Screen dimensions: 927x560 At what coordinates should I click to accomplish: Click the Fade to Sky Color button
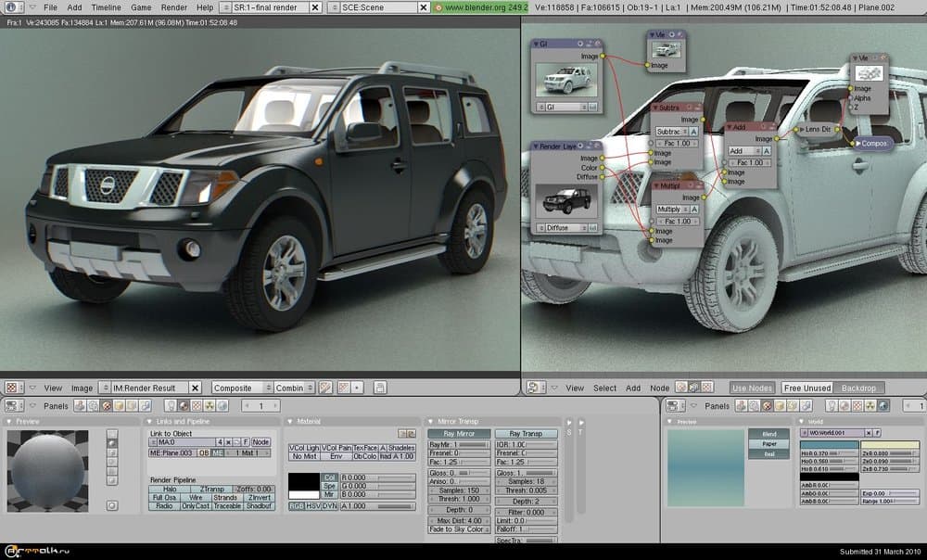coord(457,528)
